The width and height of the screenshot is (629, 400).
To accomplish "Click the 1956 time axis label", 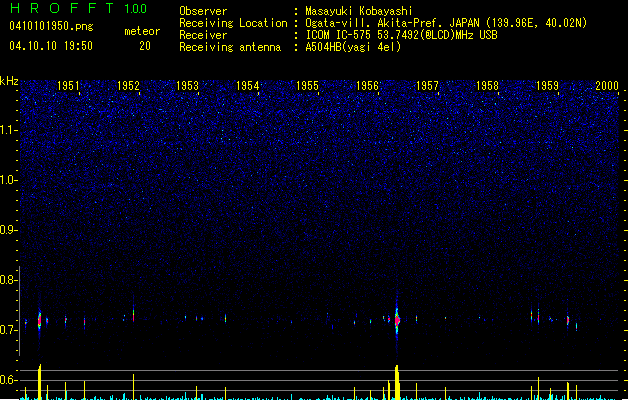I will tap(367, 85).
